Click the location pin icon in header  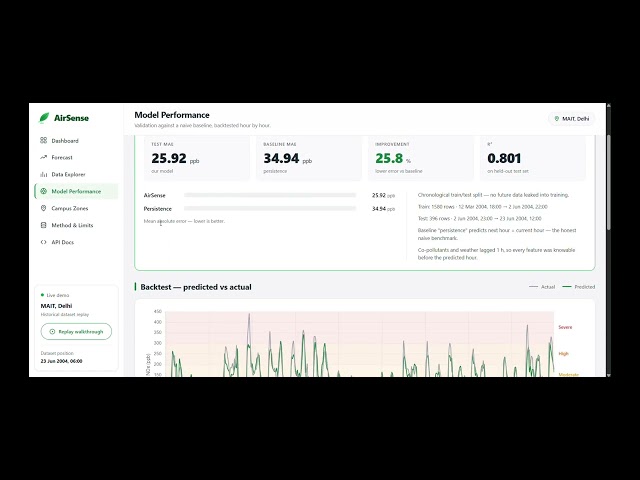(556, 119)
